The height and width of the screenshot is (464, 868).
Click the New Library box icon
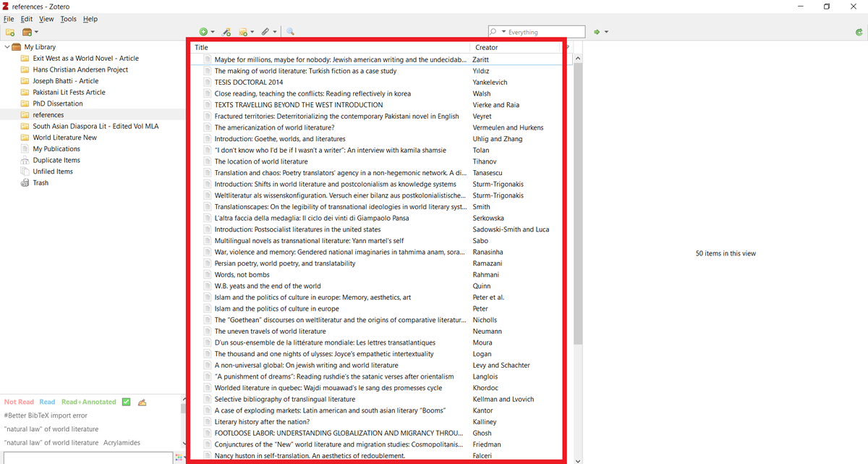tap(27, 32)
